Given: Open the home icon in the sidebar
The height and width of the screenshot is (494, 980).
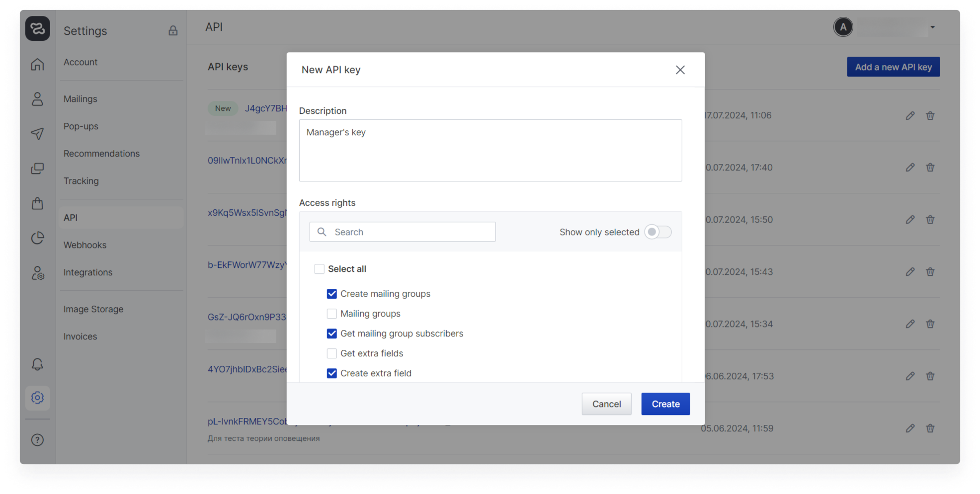Looking at the screenshot, I should [x=37, y=65].
